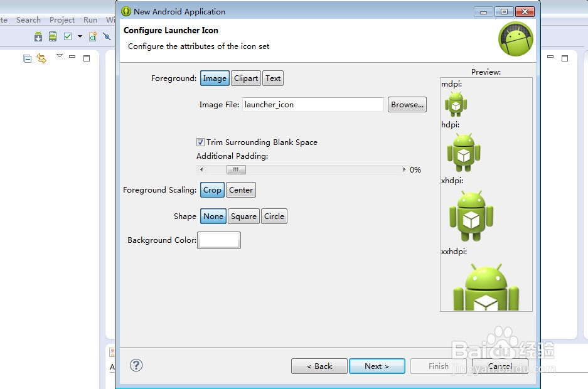Collapse all items in Package Explorer
The height and width of the screenshot is (389, 588).
pos(27,58)
